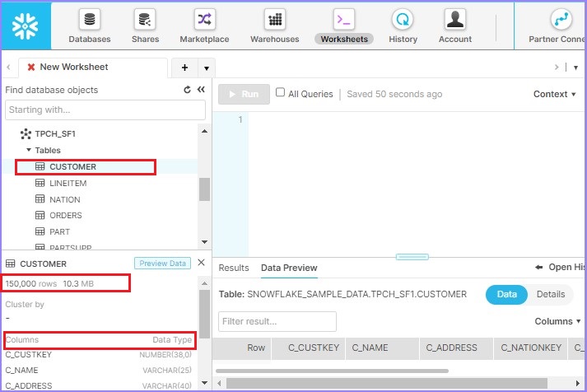Image resolution: width=587 pixels, height=392 pixels.
Task: Open Partner Connect icon
Action: coord(561,20)
